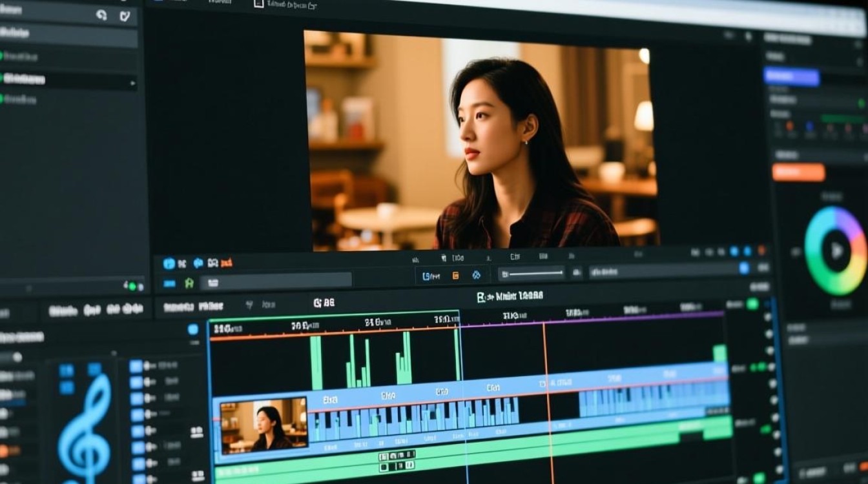Open the document tab in the top bar
The image size is (868, 484).
(285, 5)
